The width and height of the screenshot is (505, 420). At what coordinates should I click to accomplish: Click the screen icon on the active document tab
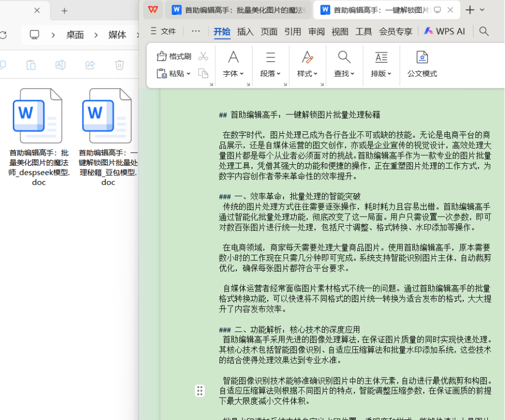437,10
